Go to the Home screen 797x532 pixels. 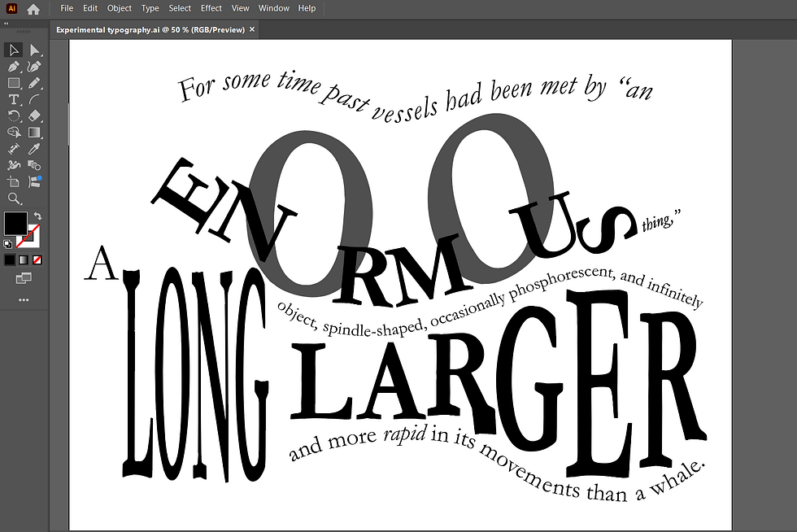33,9
